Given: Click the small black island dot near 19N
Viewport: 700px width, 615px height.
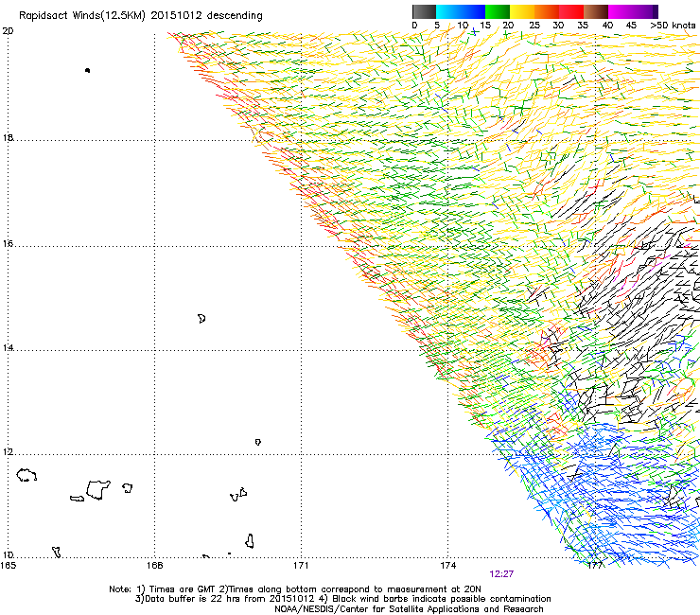Looking at the screenshot, I should [87, 70].
